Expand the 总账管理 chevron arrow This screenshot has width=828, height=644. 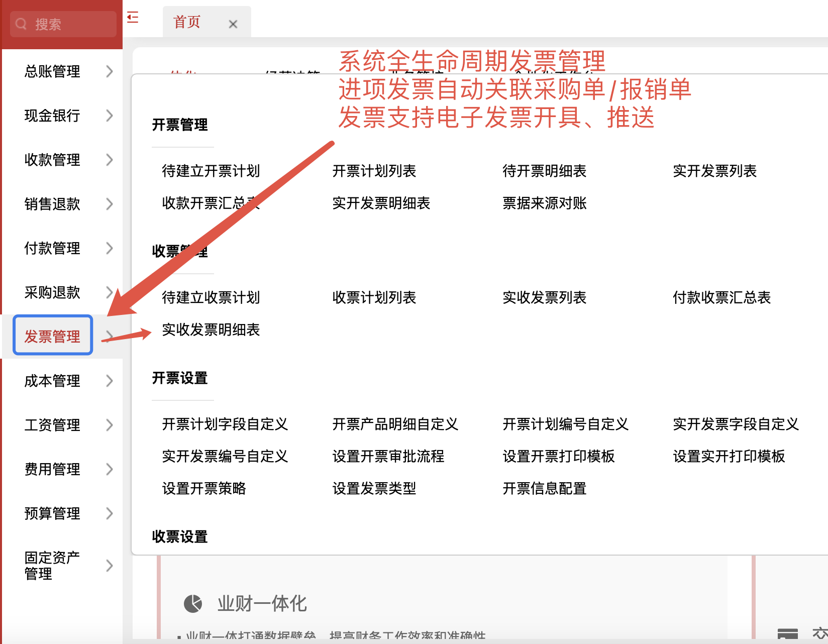[x=110, y=71]
